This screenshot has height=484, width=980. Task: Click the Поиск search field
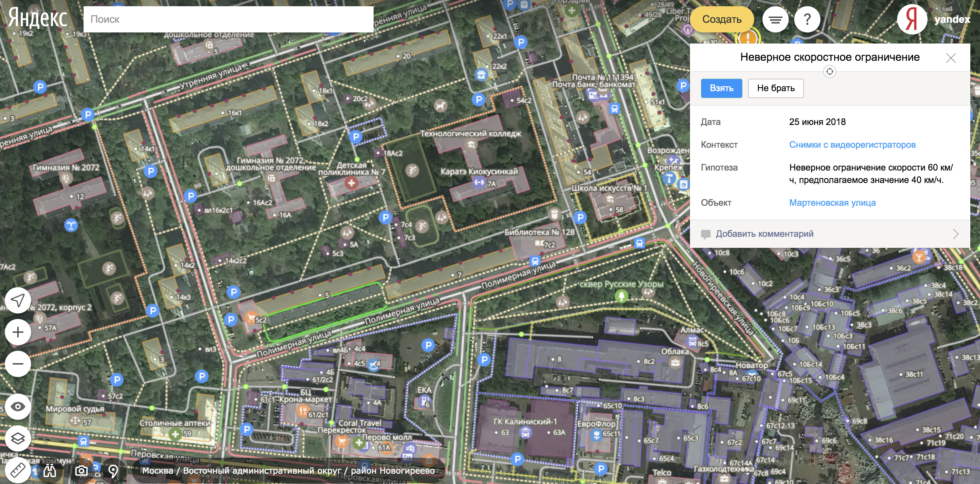click(228, 19)
